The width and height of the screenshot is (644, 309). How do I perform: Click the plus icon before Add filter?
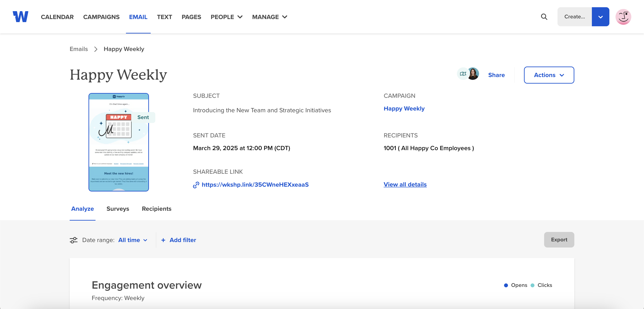(x=163, y=240)
